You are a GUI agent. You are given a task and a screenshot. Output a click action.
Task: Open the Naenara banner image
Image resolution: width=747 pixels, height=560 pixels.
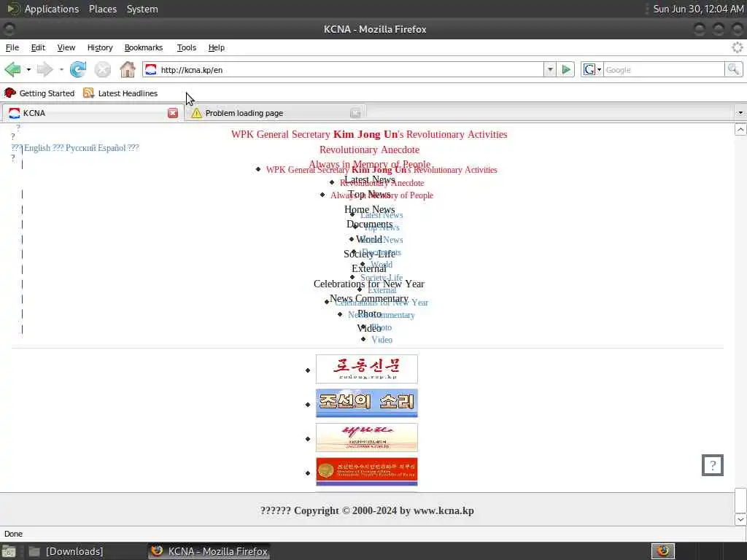(x=366, y=437)
